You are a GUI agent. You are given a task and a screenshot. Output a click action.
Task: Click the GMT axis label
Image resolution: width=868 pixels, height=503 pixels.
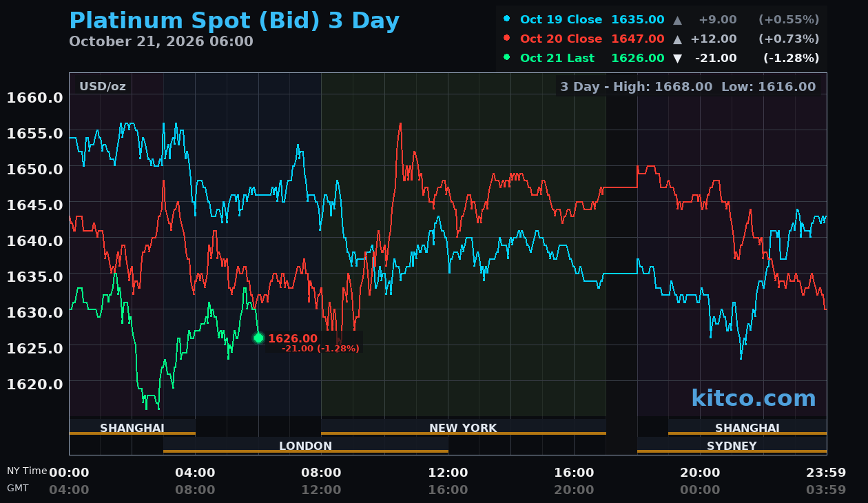click(x=18, y=488)
